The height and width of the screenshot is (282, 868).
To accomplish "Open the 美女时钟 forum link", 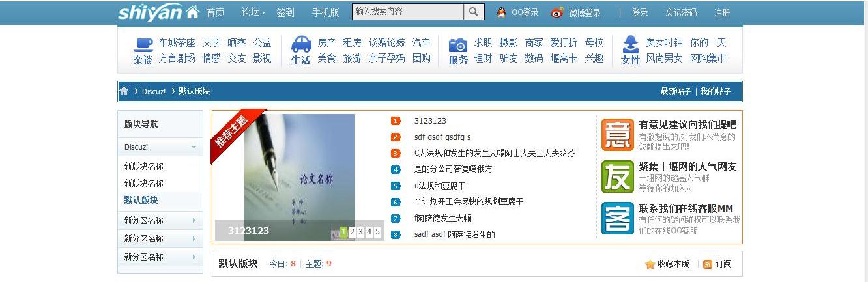I will click(664, 42).
